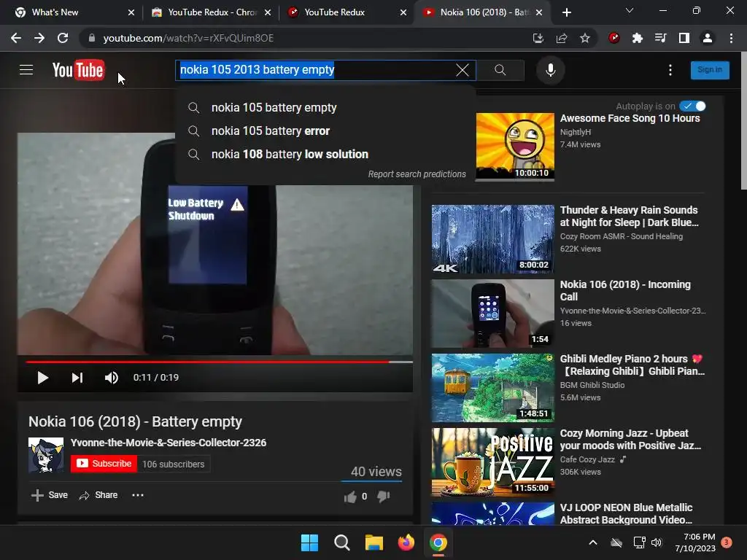Start voice search with microphone icon
Screen dimensions: 747x560
click(550, 70)
